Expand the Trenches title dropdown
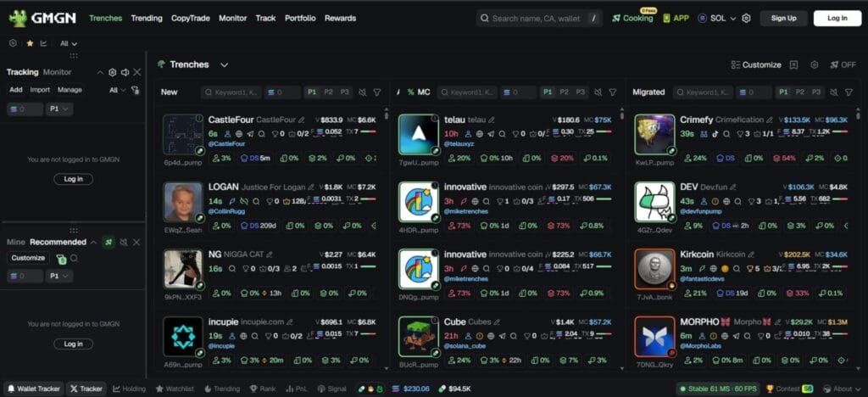This screenshot has height=397, width=868. pos(224,64)
